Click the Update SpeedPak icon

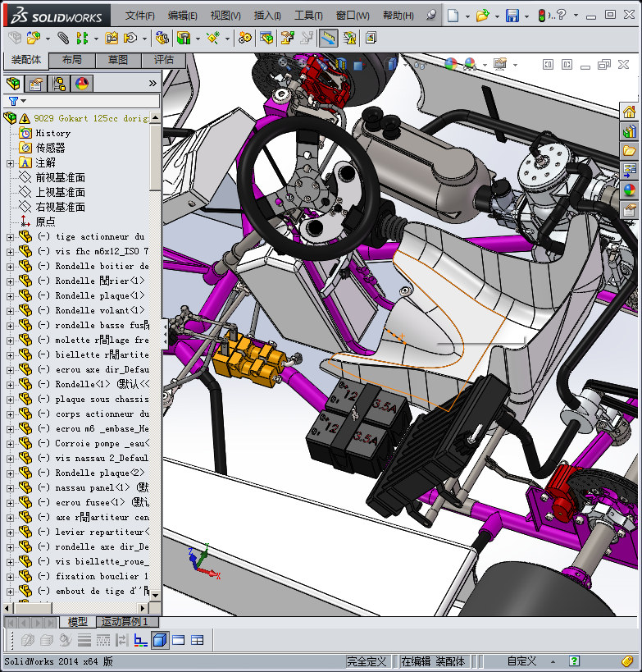pos(349,38)
